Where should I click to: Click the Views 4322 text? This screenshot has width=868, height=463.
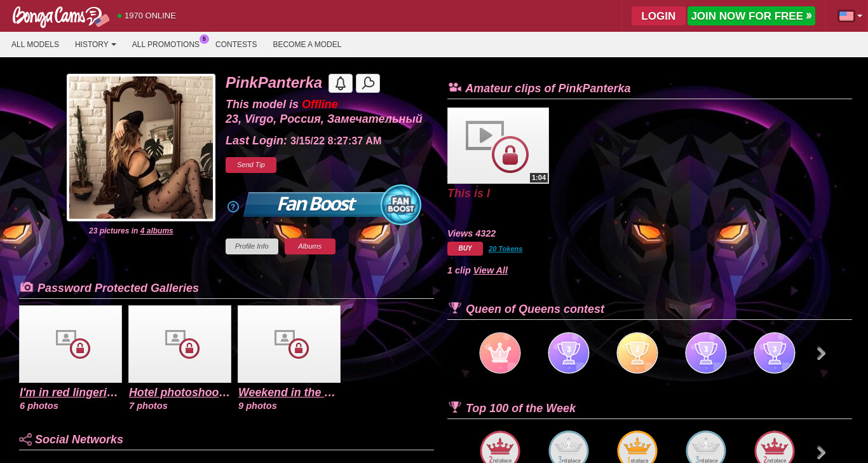471,233
